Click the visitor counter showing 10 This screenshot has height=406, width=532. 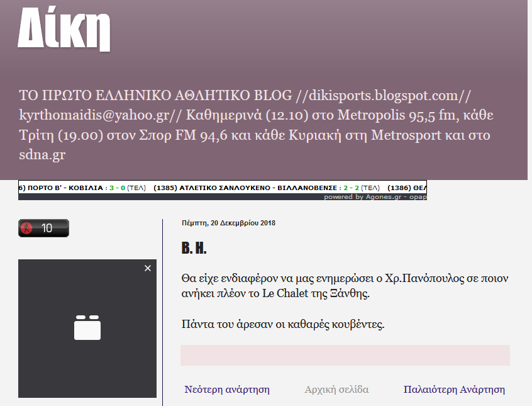pyautogui.click(x=43, y=228)
